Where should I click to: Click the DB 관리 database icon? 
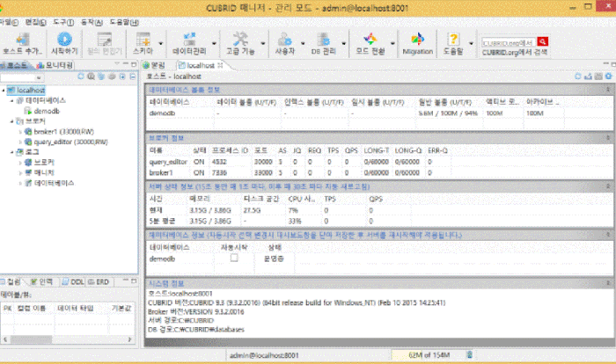(x=323, y=40)
